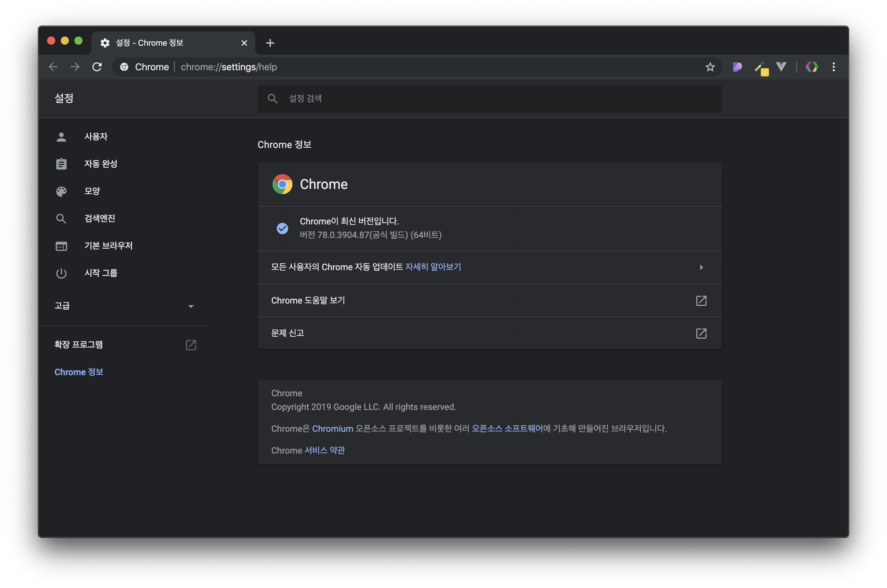The height and width of the screenshot is (588, 887).
Task: Expand the 고급 advanced section
Action: pos(190,306)
